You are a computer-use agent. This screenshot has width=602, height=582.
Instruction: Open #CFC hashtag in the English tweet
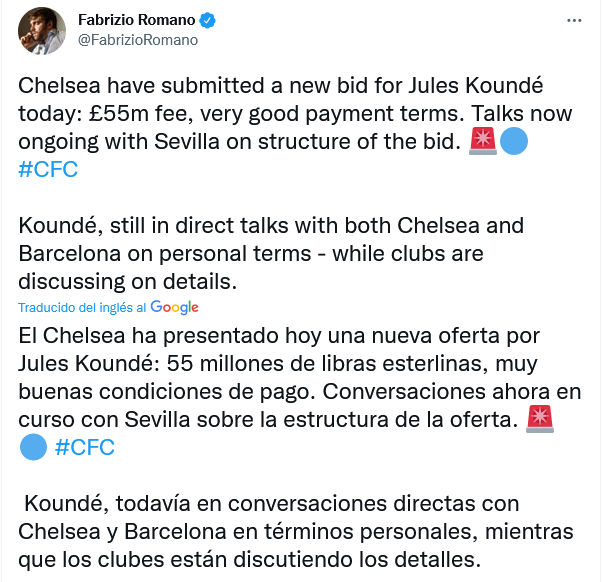[48, 169]
